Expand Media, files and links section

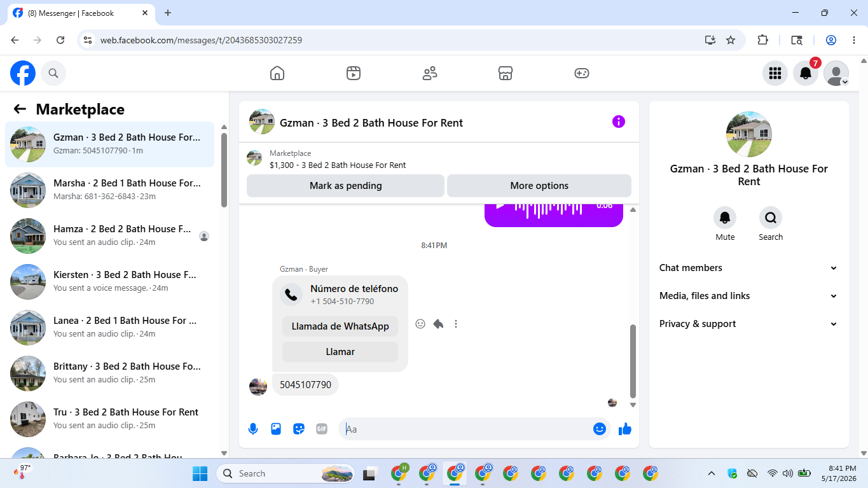(749, 296)
